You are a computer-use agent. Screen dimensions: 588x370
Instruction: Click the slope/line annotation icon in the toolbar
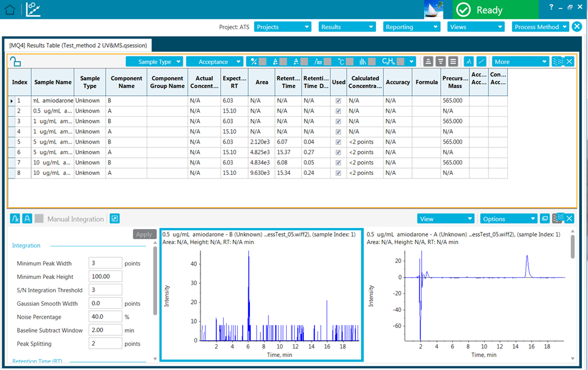point(480,61)
